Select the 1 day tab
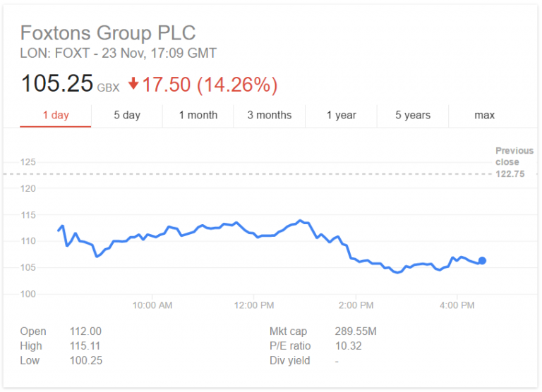The image size is (542, 392). point(56,115)
